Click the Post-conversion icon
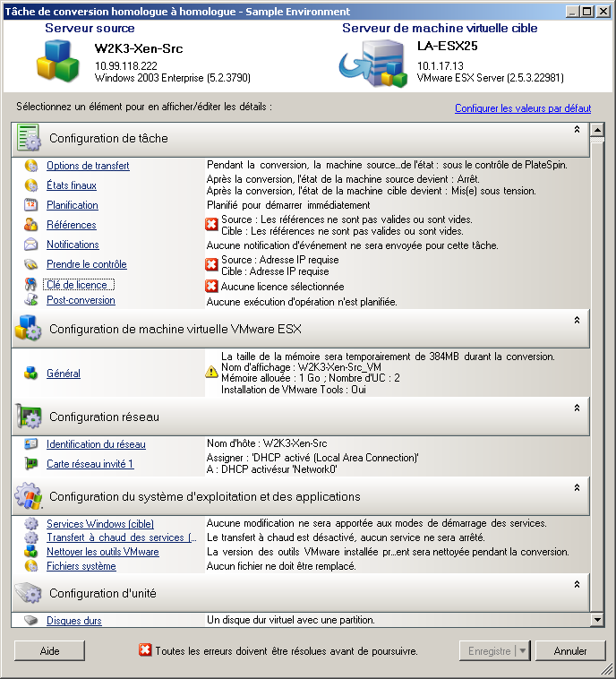616x679 pixels. point(30,300)
